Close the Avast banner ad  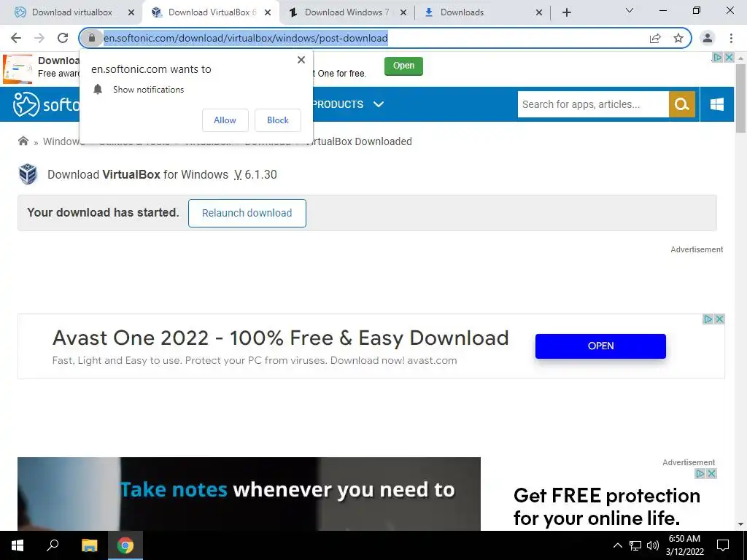point(720,319)
